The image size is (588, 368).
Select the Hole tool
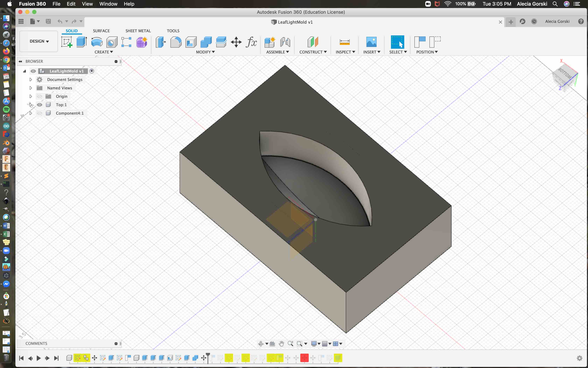tap(112, 42)
